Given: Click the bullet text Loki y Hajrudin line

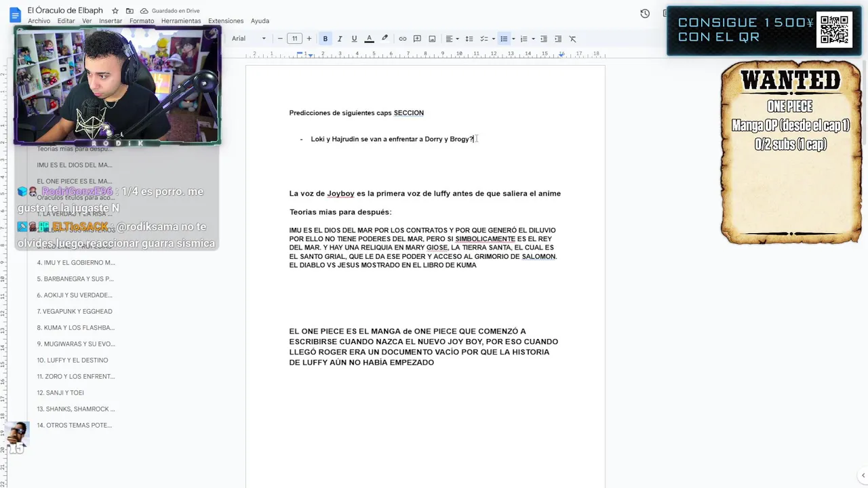Looking at the screenshot, I should click(392, 139).
